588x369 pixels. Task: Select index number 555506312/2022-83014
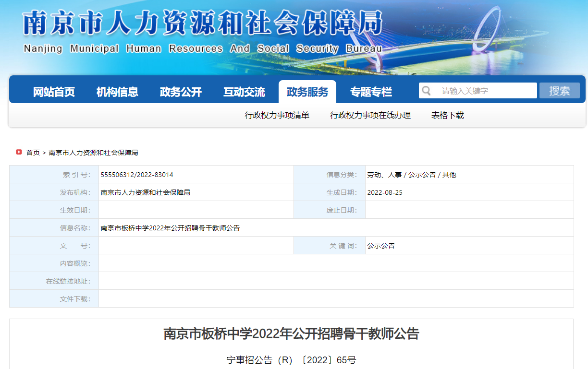tap(137, 175)
